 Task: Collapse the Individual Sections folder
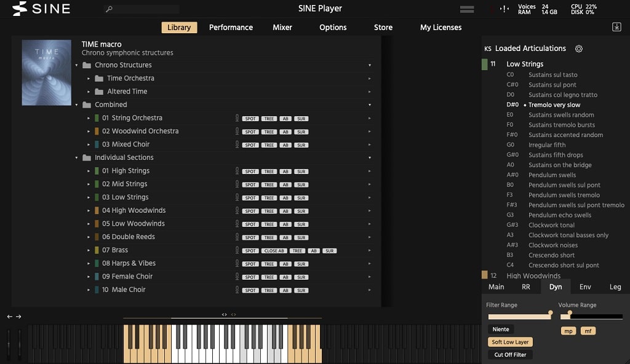[76, 157]
